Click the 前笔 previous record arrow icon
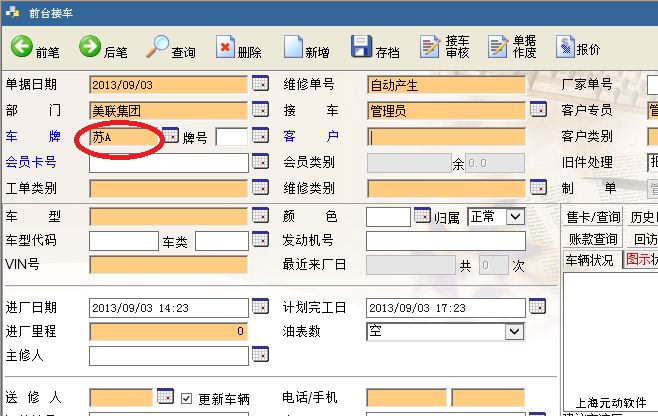The width and height of the screenshot is (658, 416). click(21, 47)
